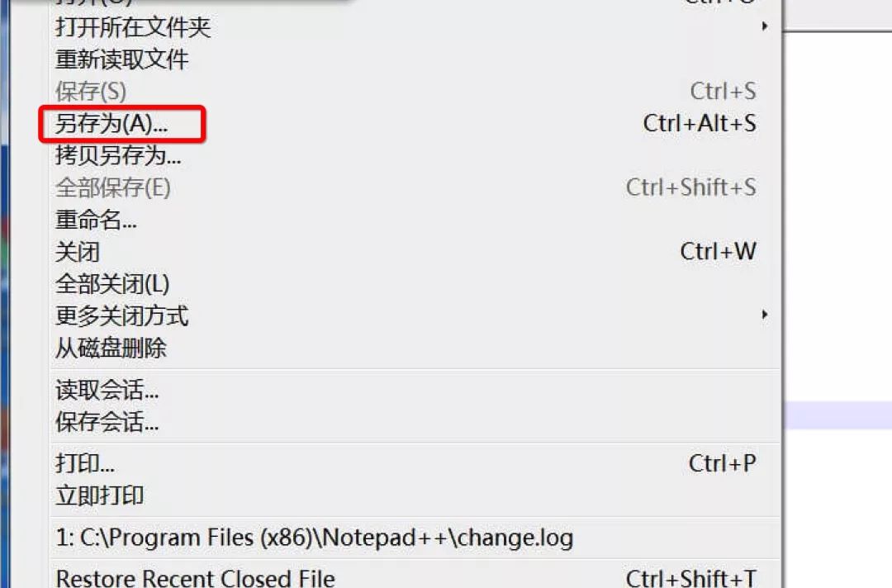Viewport: 892px width, 588px height.
Task: Select 保存会话... menu item
Action: [414, 422]
